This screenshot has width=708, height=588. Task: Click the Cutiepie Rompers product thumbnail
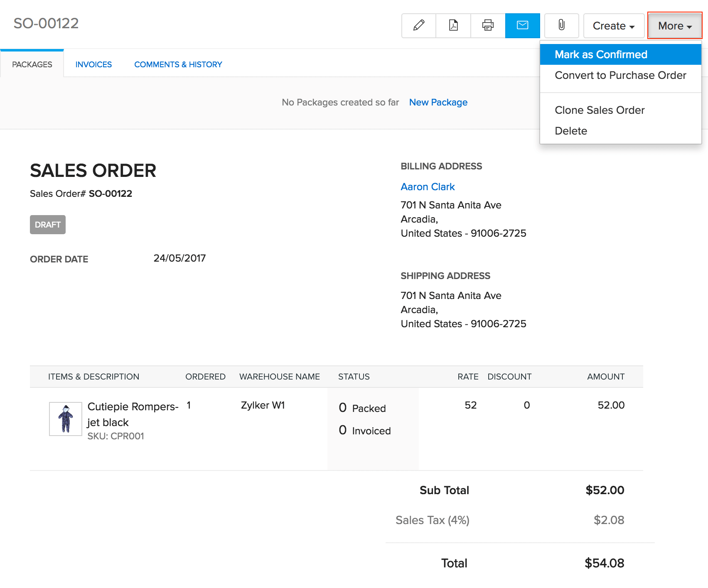click(x=66, y=419)
